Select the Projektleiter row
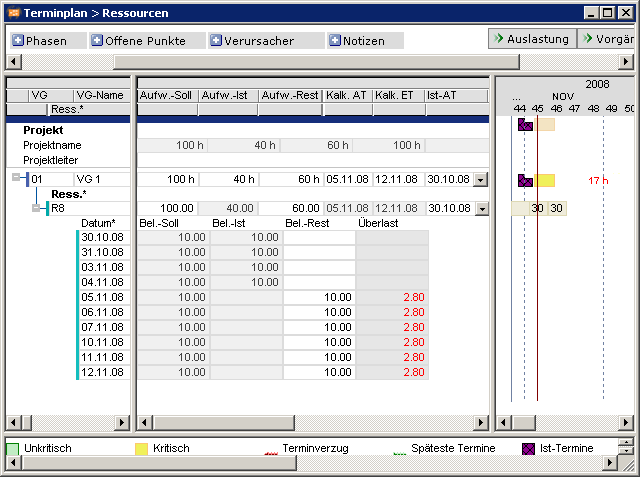Image resolution: width=640 pixels, height=477 pixels. click(x=50, y=160)
